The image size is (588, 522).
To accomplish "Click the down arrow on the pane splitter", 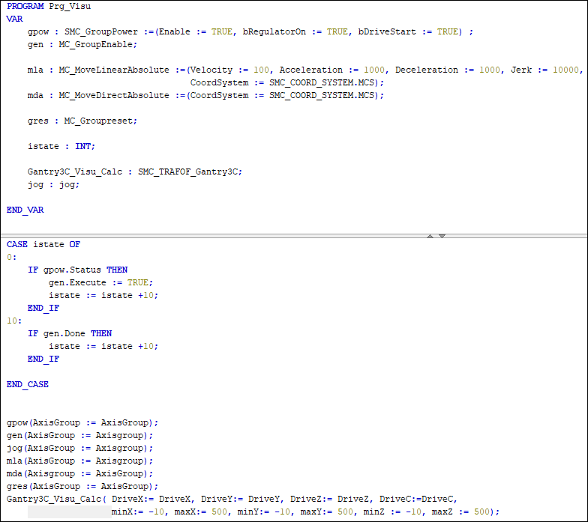I will 442,236.
